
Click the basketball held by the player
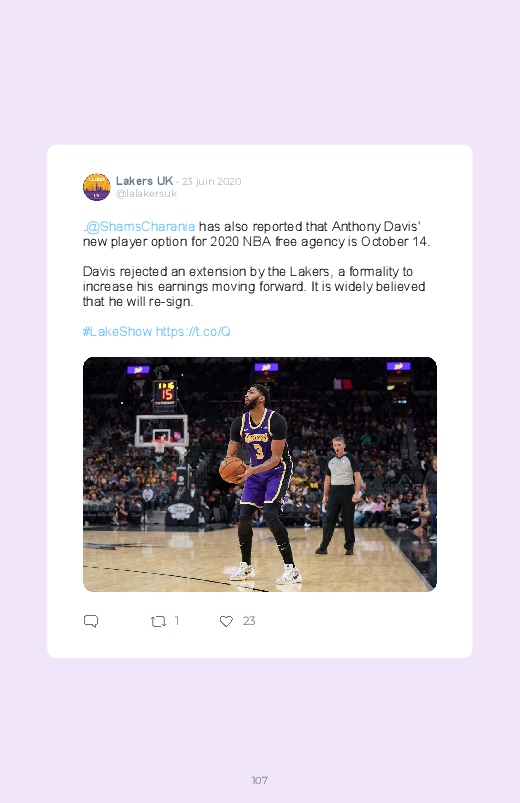pos(233,470)
